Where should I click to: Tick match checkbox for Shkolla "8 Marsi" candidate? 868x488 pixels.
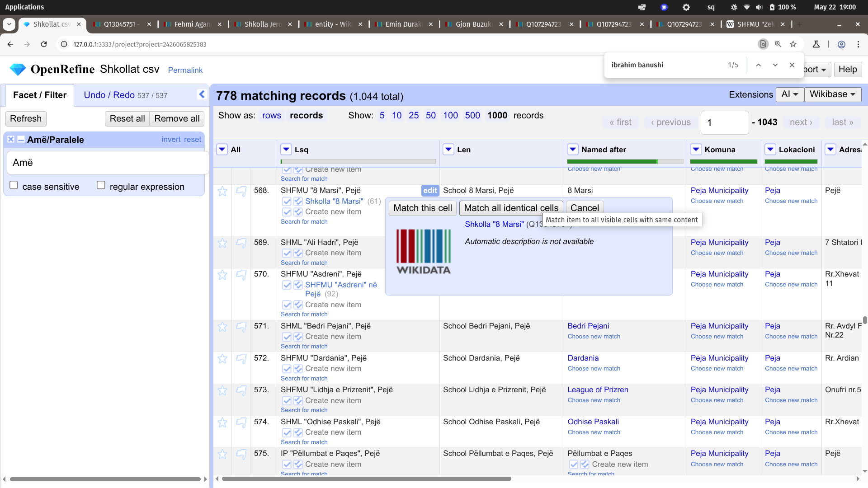[x=287, y=202]
